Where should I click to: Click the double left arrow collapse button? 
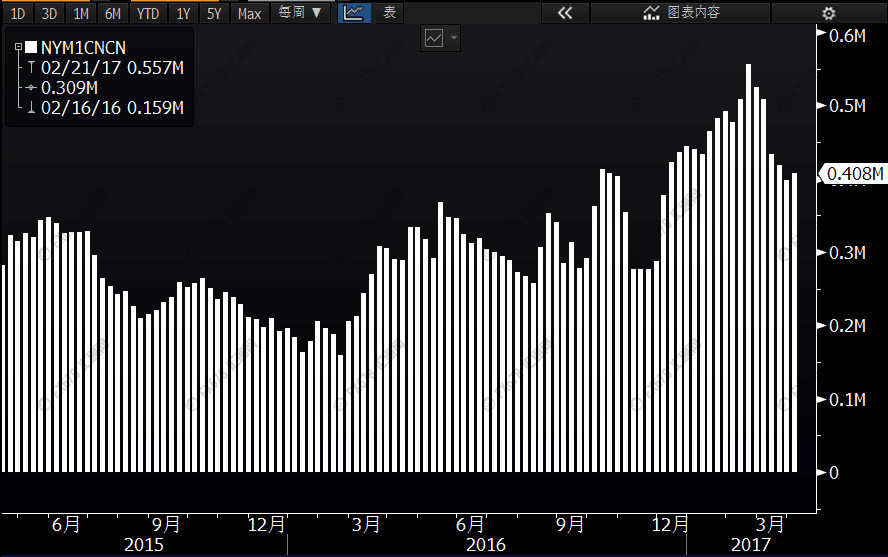click(x=564, y=13)
